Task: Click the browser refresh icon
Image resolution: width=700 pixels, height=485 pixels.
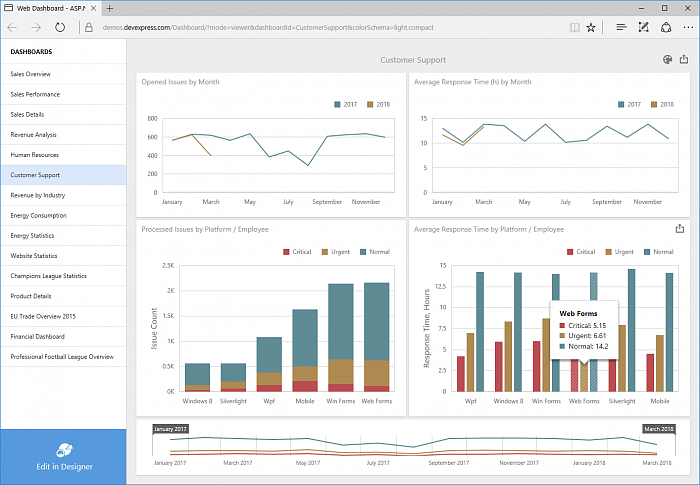Action: (60, 28)
